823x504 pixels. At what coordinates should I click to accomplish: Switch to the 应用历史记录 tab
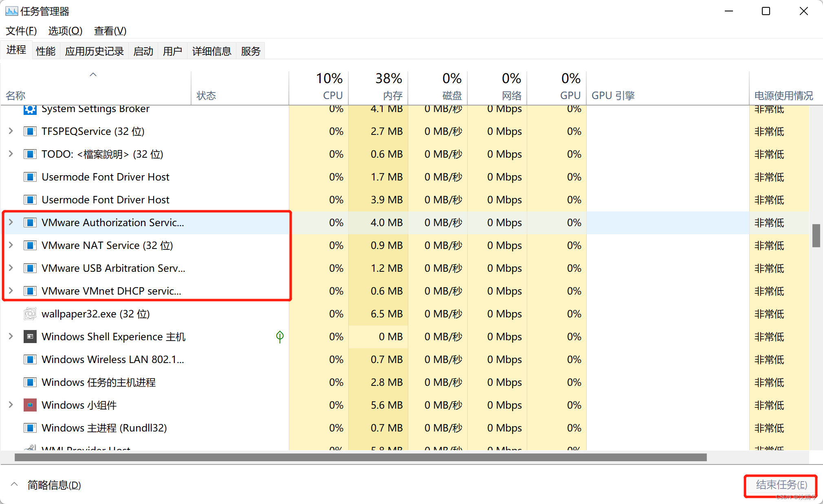95,51
